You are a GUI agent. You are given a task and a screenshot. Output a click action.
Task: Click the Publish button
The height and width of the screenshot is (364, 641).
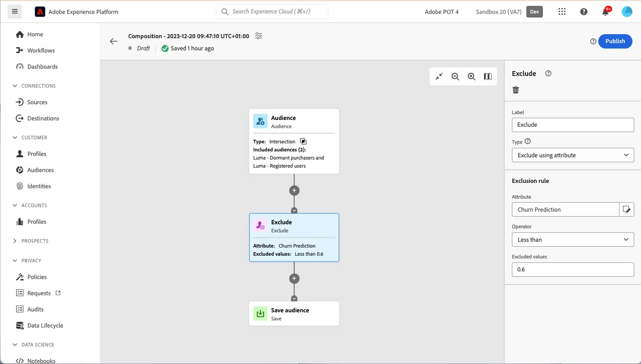click(615, 41)
